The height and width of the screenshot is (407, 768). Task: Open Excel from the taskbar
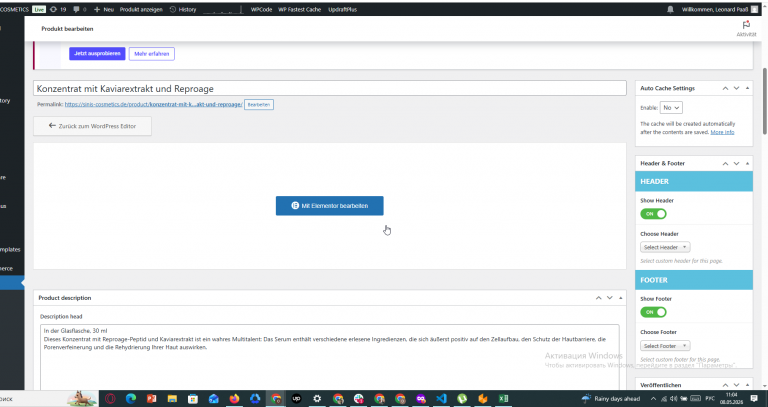(503, 399)
